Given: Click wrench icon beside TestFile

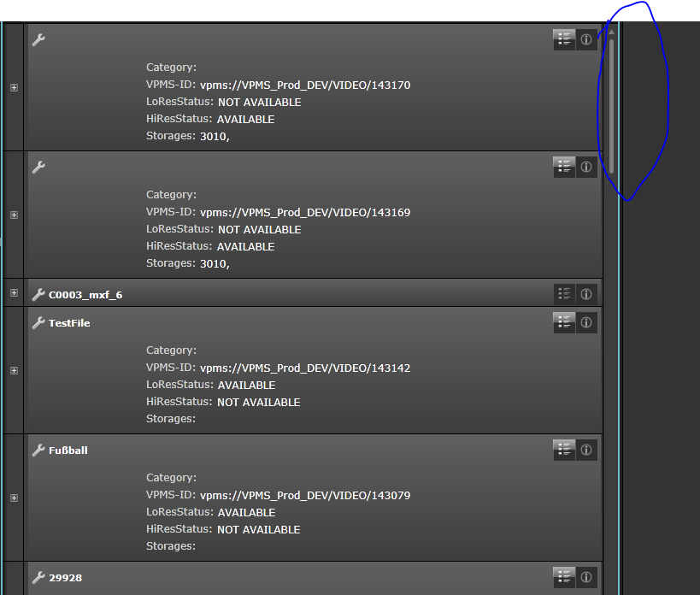Looking at the screenshot, I should tap(38, 323).
